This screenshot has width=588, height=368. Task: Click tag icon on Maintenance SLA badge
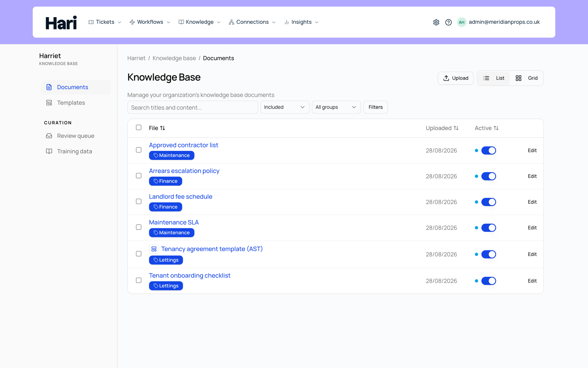click(x=156, y=233)
